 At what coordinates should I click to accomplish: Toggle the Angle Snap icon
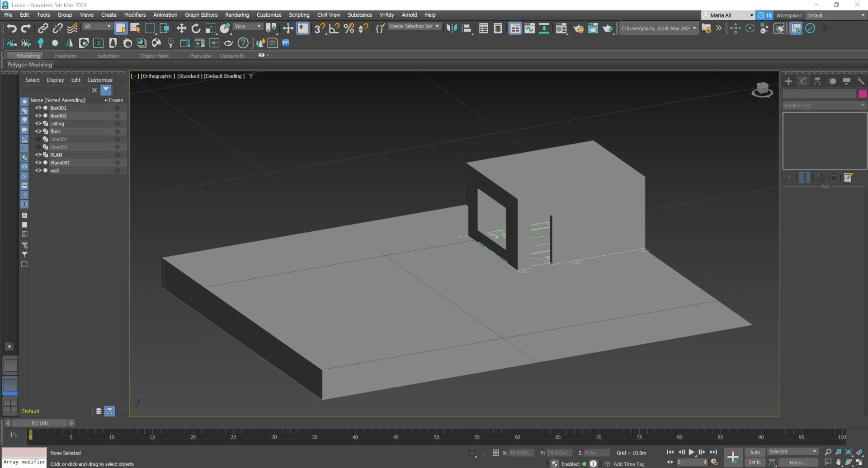(334, 28)
